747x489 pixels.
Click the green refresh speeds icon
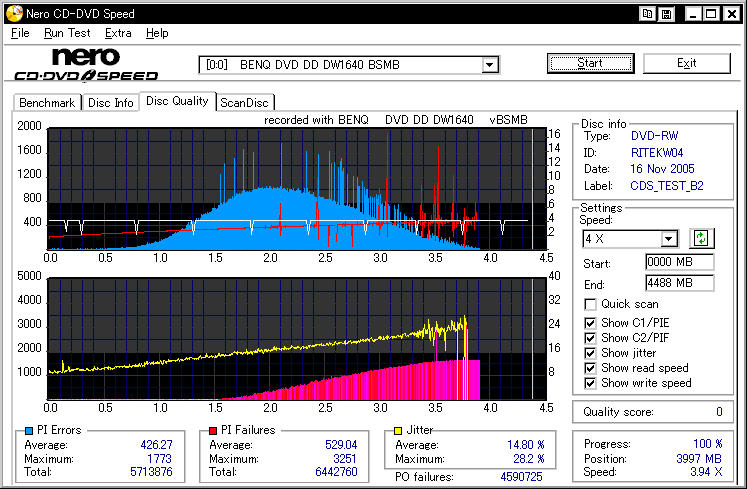[x=700, y=238]
